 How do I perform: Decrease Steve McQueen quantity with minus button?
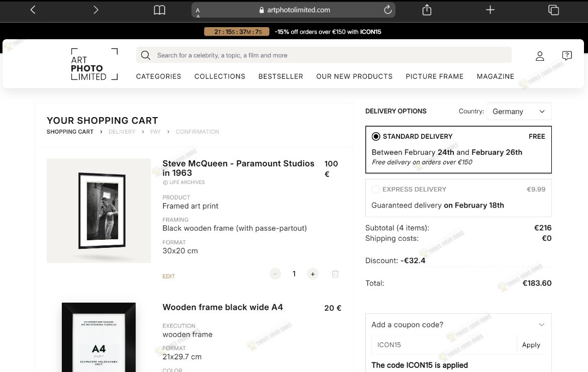[x=275, y=274]
